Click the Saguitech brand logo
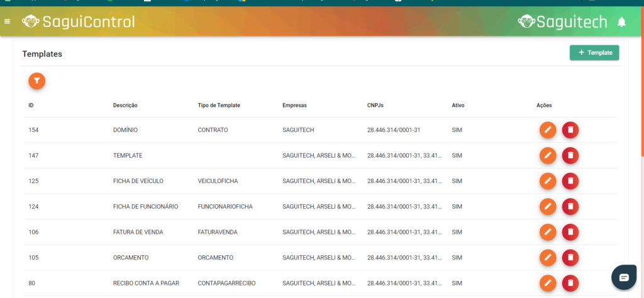Image resolution: width=644 pixels, height=298 pixels. [x=562, y=23]
